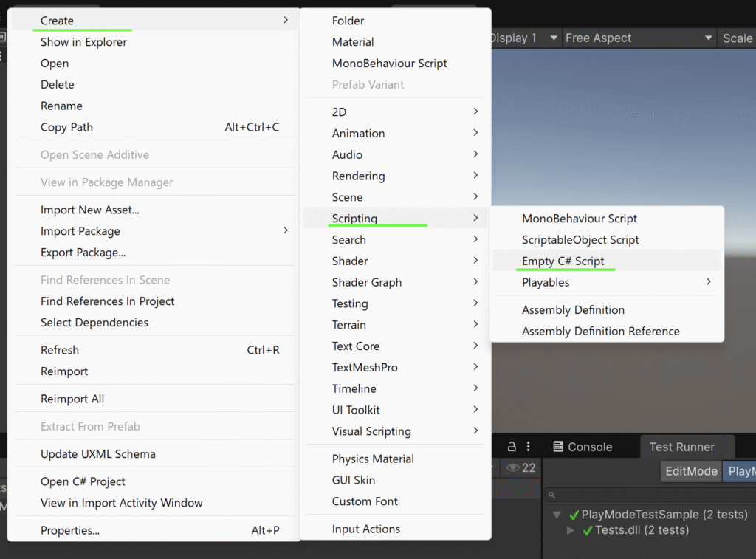Viewport: 756px width, 559px height.
Task: Open the Text Core submenu
Action: (x=396, y=346)
